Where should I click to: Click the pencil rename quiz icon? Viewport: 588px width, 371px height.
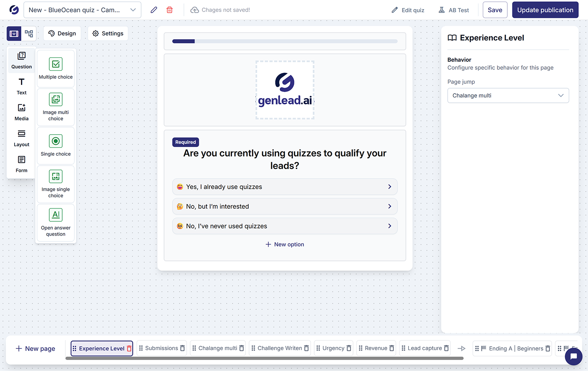click(x=154, y=10)
